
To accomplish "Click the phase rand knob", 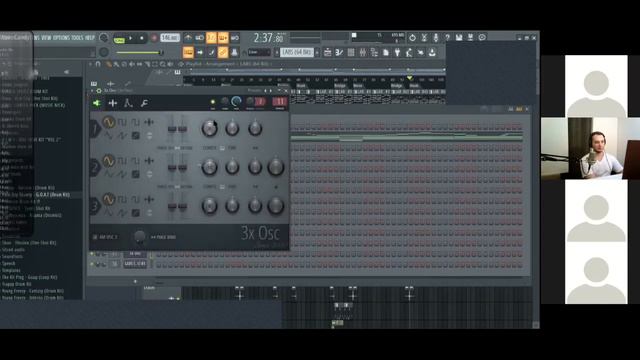I will click(139, 236).
